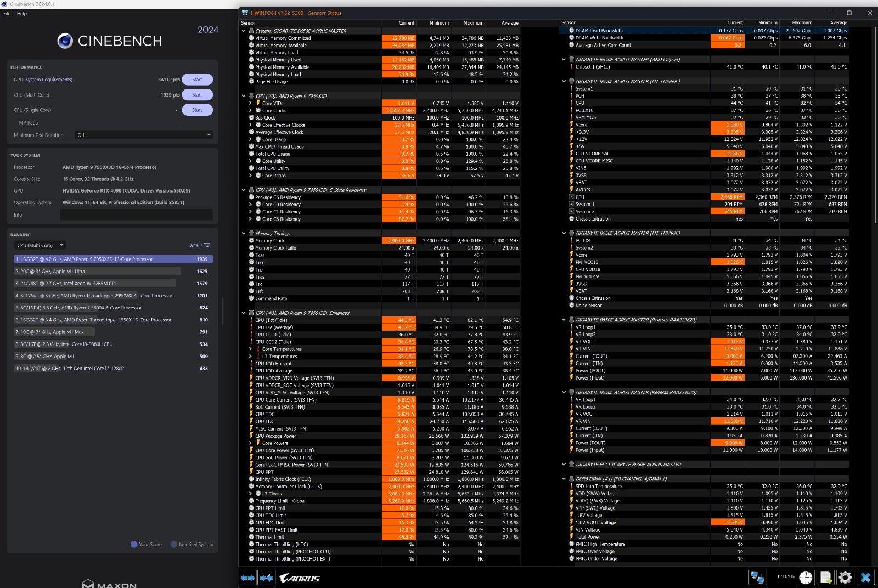
Task: Click HWiNFO64 title bar app icon
Action: click(x=245, y=13)
